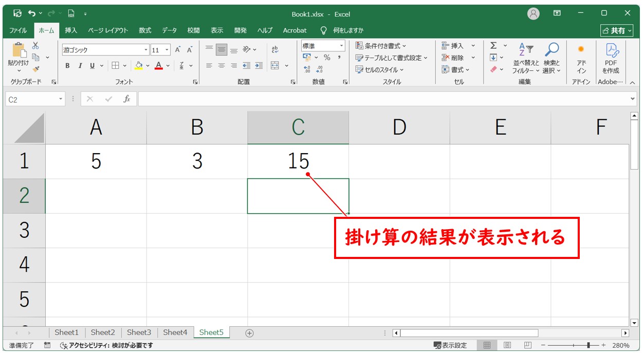Click the Clear eraser icon
Screen dimensions: 644x353
click(x=493, y=69)
